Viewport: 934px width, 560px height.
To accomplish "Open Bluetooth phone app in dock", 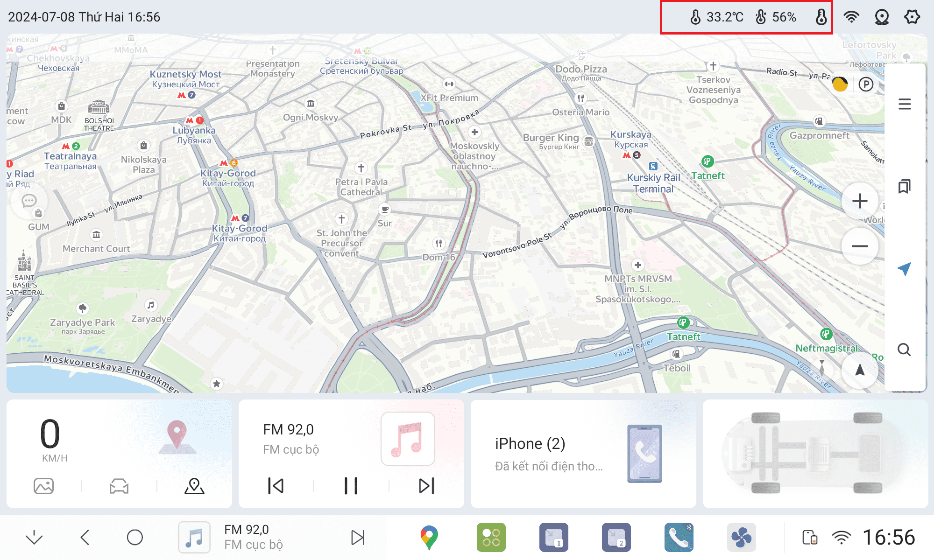I will tap(679, 538).
